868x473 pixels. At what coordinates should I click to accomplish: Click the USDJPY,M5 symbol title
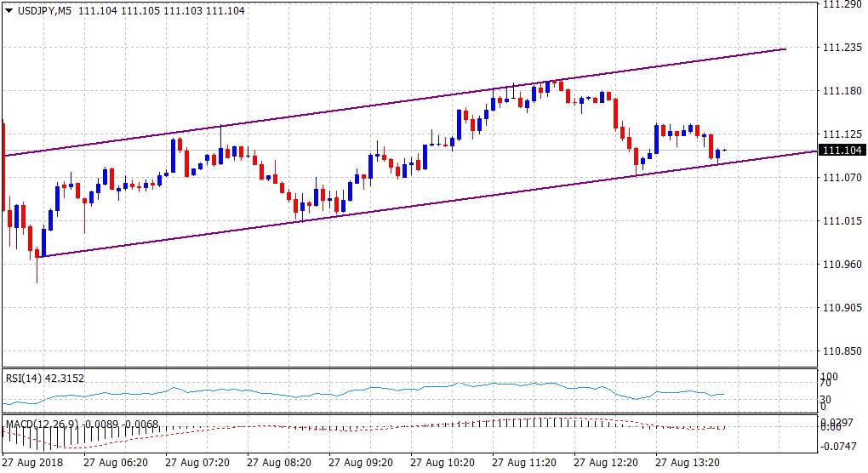coord(44,11)
